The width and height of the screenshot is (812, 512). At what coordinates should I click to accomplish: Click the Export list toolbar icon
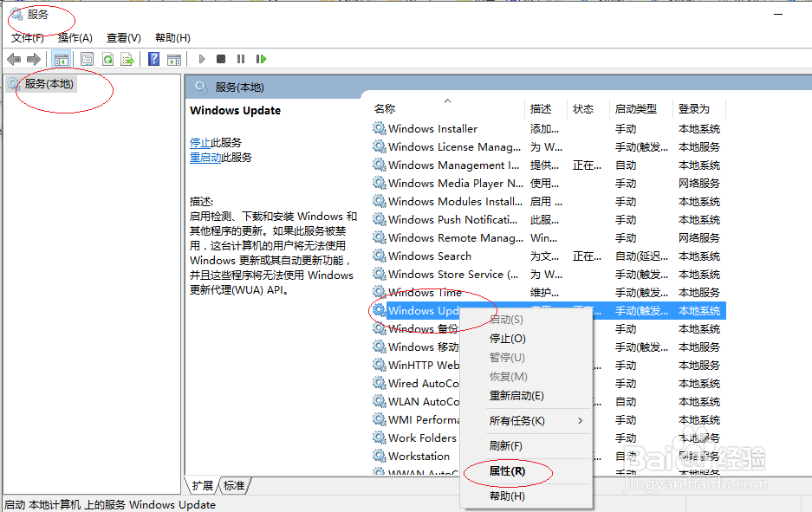coord(127,59)
